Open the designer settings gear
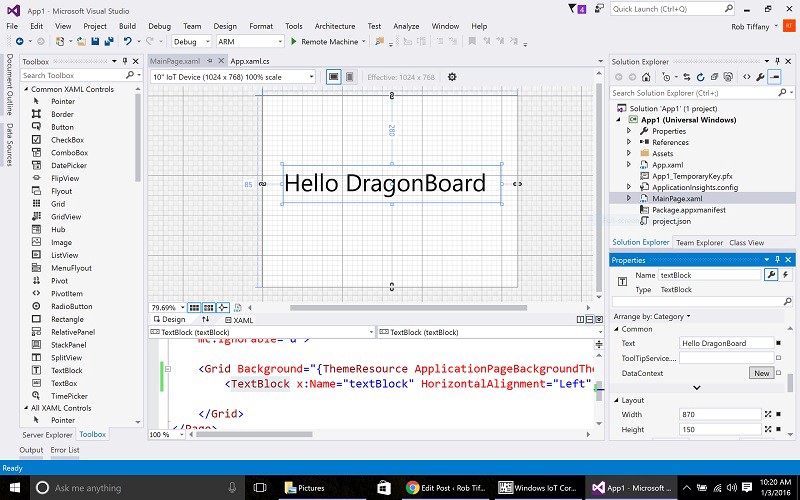This screenshot has width=800, height=500. [452, 77]
